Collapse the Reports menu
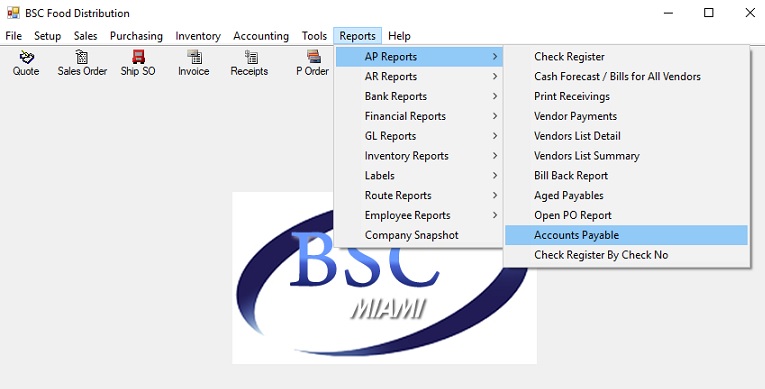The width and height of the screenshot is (765, 389). (x=358, y=36)
